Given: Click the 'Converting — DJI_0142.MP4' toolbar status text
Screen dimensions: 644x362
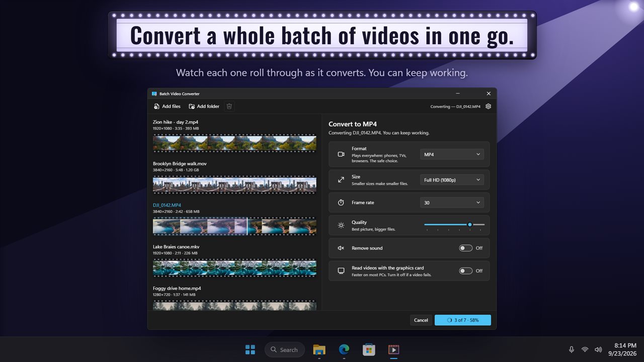Looking at the screenshot, I should pos(455,107).
